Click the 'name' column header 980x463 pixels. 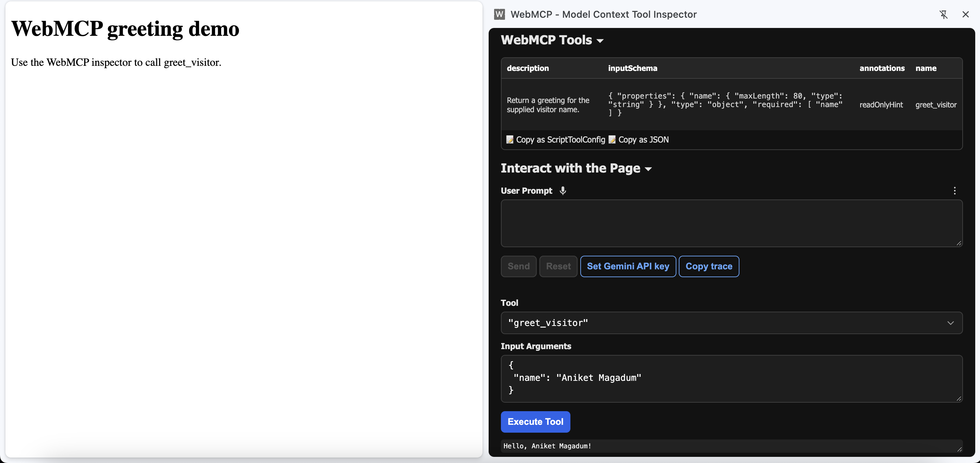click(x=925, y=68)
